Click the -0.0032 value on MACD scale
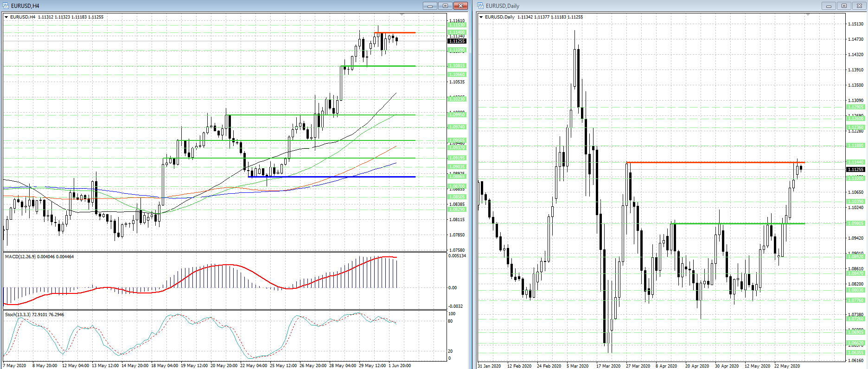This screenshot has height=369, width=868. point(455,306)
